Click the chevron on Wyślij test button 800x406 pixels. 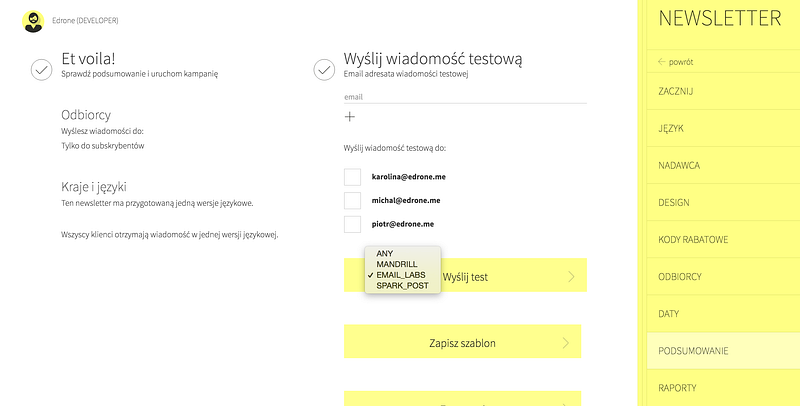[x=571, y=276]
